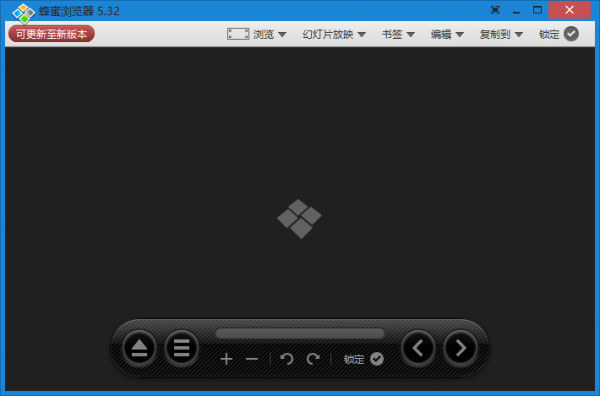Open the 书签 menu
This screenshot has width=600, height=396.
pos(392,34)
